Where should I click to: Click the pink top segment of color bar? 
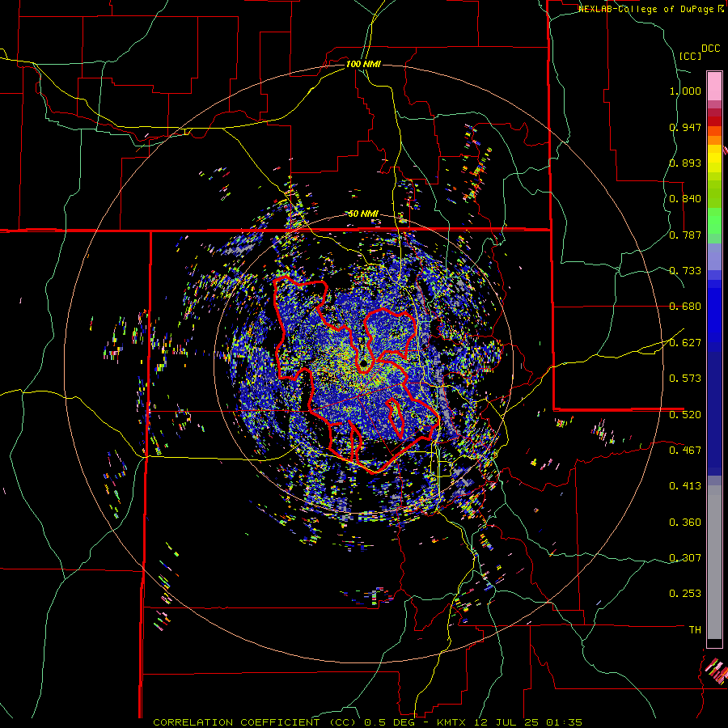(714, 86)
